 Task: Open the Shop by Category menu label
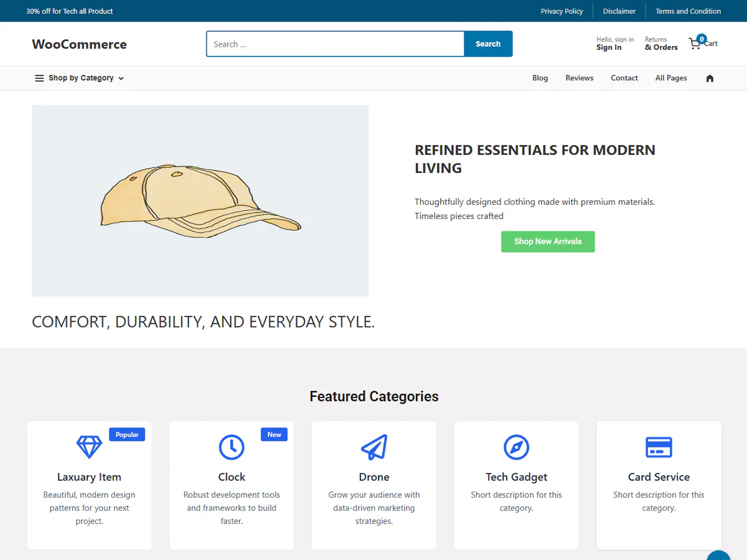[81, 78]
